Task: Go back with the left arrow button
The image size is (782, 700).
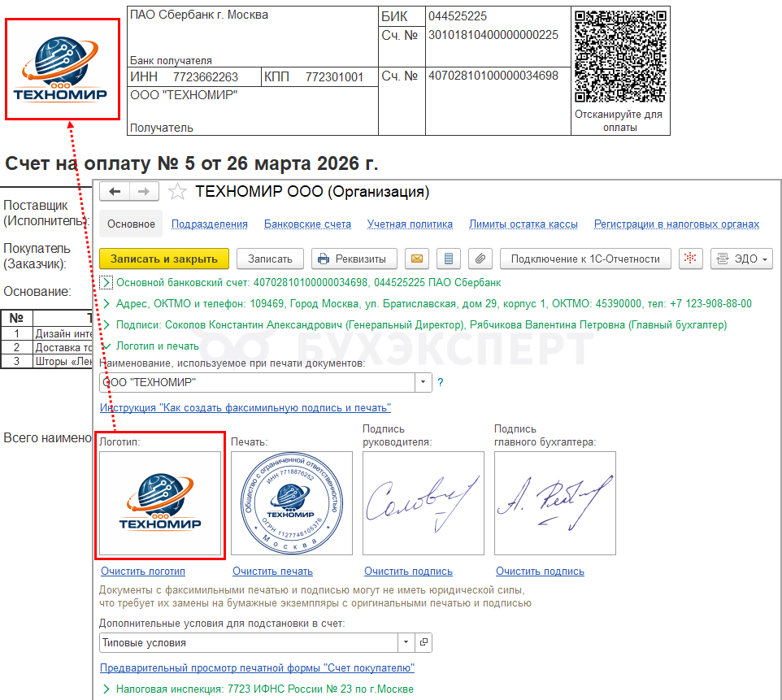Action: tap(115, 192)
